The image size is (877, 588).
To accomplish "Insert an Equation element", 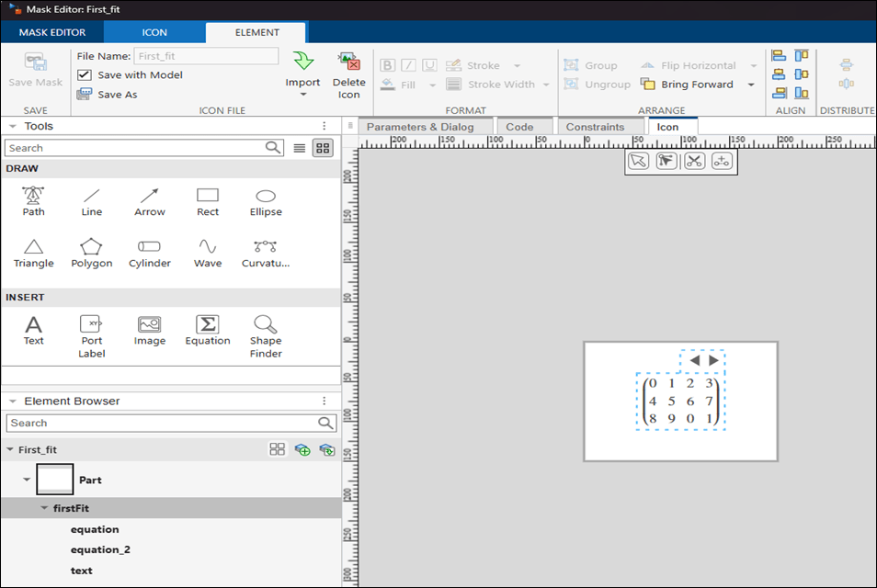I will 208,331.
